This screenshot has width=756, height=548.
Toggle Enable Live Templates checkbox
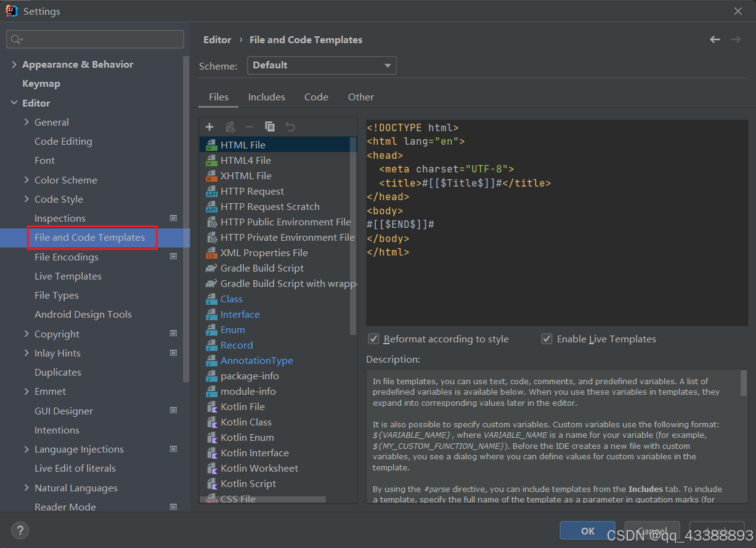pyautogui.click(x=547, y=339)
